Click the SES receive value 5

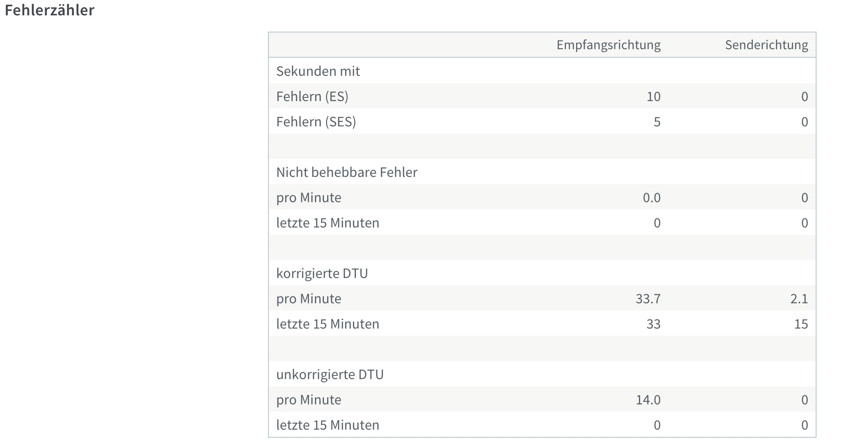[x=657, y=121]
